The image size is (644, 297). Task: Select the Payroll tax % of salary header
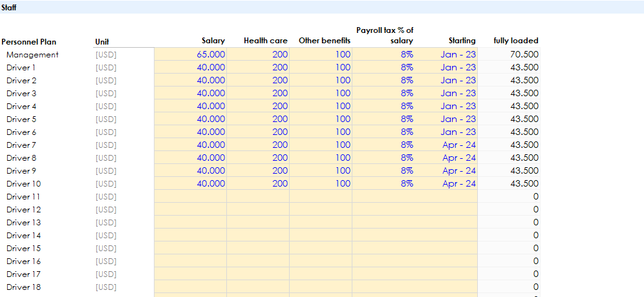pos(385,36)
